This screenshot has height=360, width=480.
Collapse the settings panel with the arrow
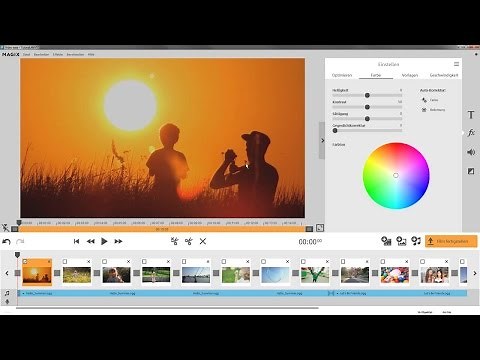(322, 140)
